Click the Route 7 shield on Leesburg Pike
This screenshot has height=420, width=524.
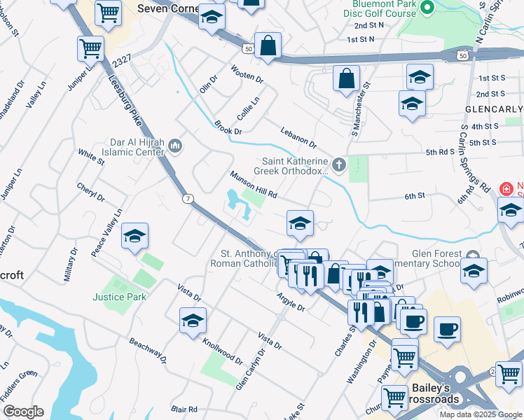tap(188, 199)
